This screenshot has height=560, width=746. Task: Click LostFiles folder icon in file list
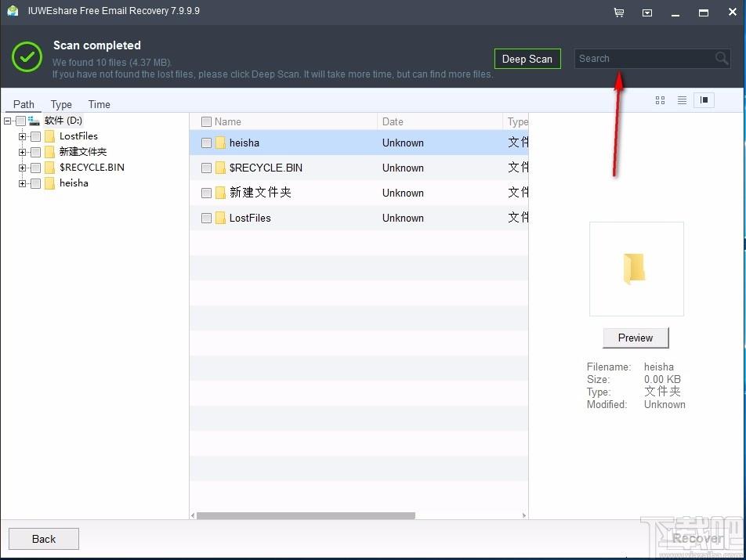click(220, 218)
